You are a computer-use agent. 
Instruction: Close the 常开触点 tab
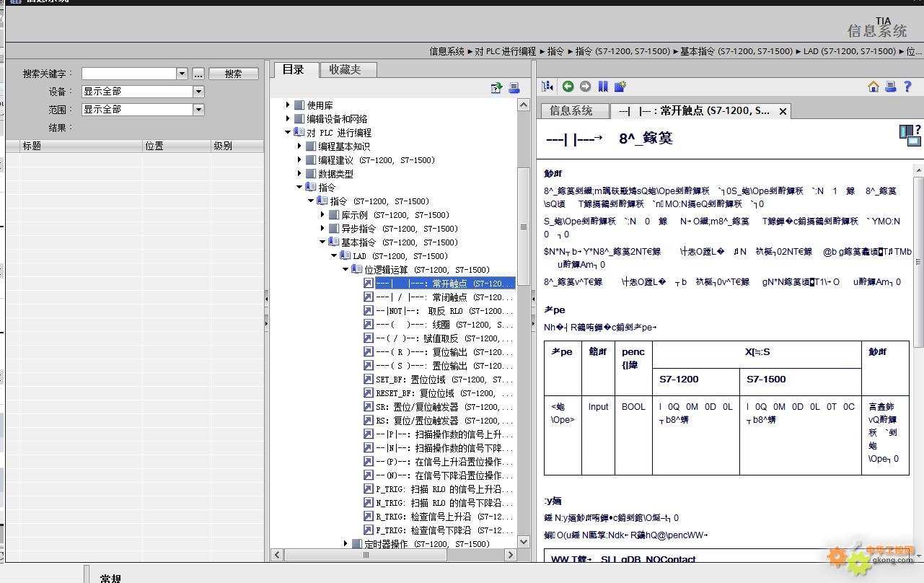click(782, 111)
